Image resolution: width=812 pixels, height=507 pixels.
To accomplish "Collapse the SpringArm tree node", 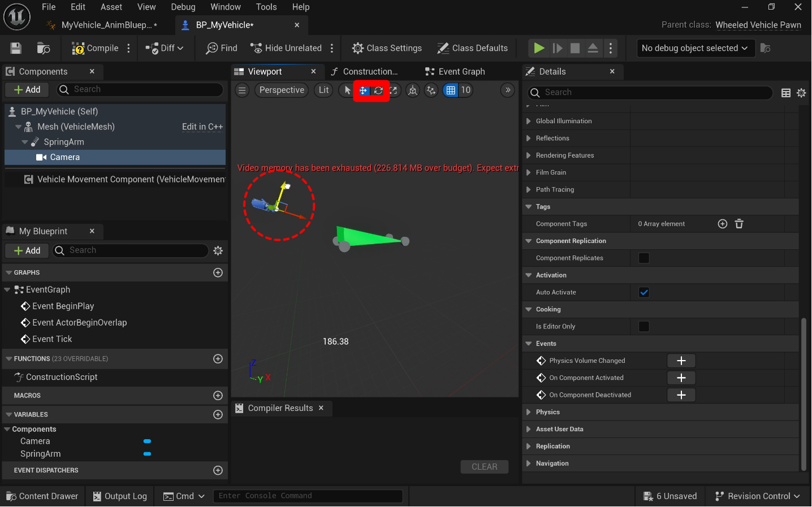I will click(x=25, y=142).
